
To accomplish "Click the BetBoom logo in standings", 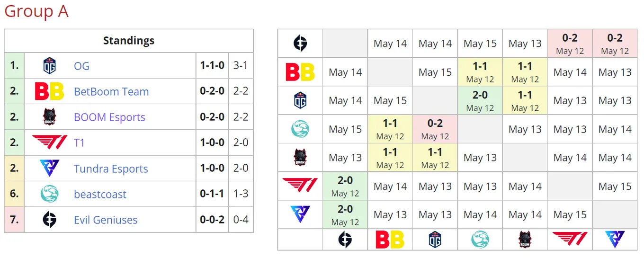I will [x=49, y=91].
